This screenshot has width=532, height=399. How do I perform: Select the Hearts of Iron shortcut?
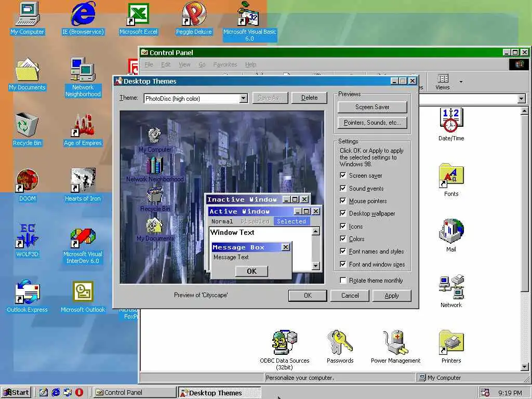click(83, 185)
